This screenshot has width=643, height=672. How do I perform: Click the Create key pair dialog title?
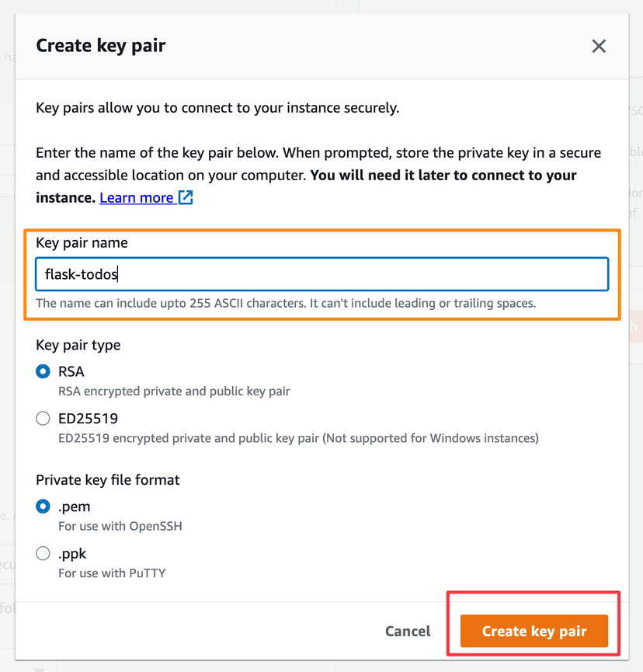click(100, 46)
